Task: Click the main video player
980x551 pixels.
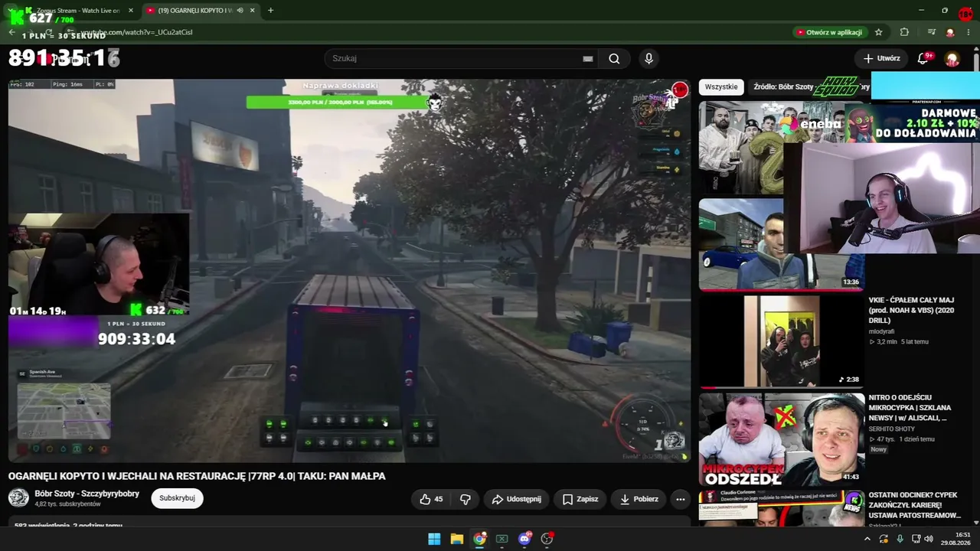Action: (x=349, y=271)
